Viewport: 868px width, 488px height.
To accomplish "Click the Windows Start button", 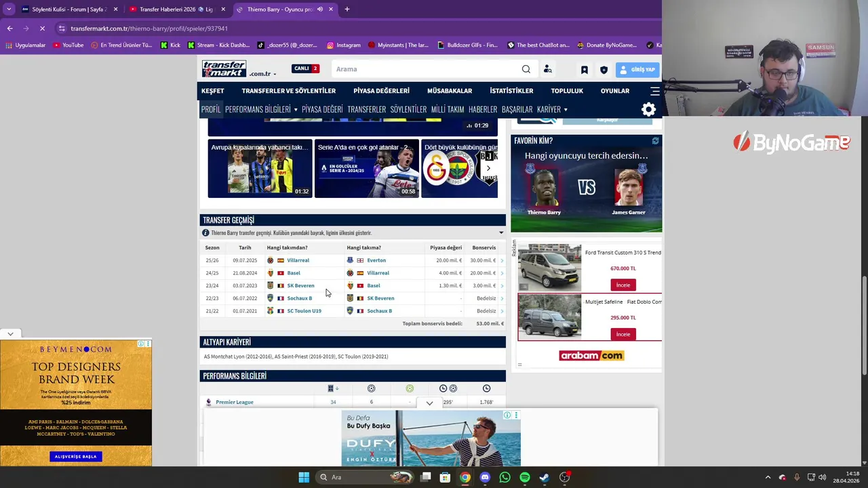I will [x=304, y=477].
